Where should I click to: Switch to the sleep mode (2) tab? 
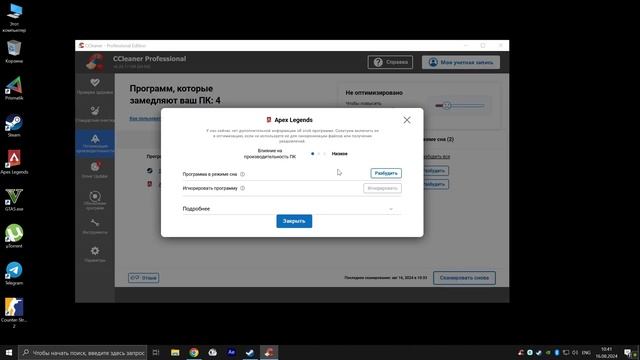tap(438, 139)
